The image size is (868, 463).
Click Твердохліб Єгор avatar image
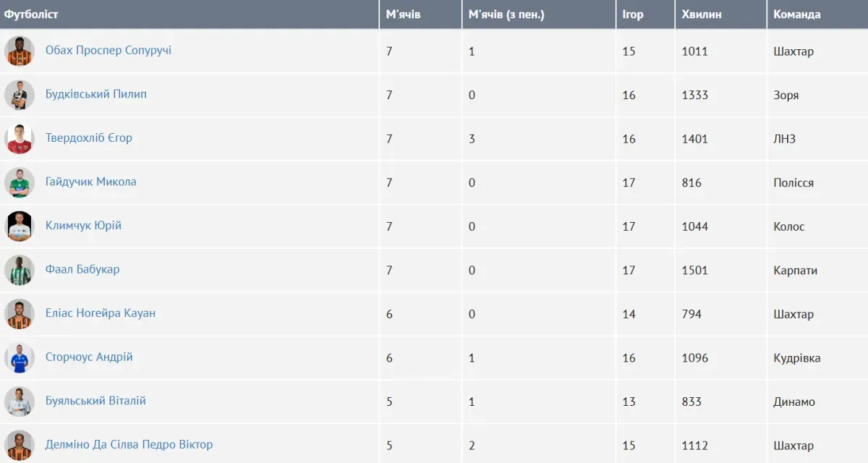(x=20, y=139)
